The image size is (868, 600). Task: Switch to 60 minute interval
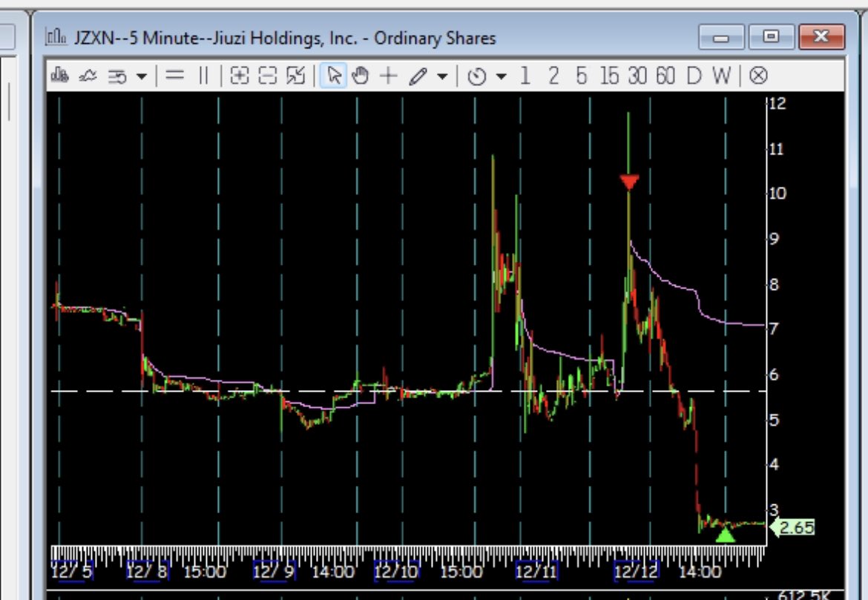click(x=665, y=75)
